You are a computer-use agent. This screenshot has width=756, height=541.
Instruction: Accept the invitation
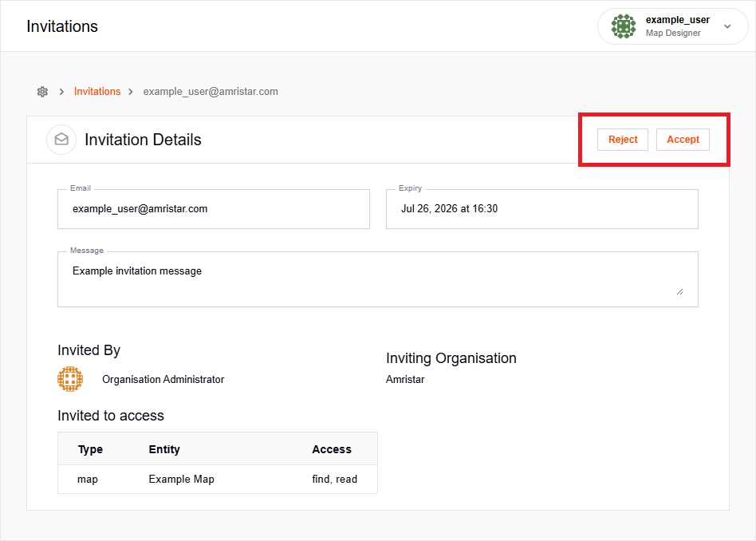(x=683, y=140)
